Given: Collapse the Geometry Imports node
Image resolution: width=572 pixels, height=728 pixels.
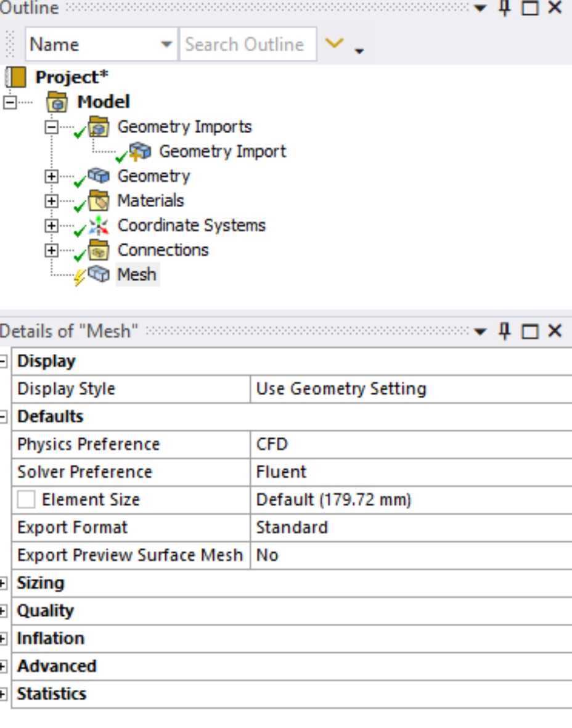Looking at the screenshot, I should pos(52,127).
